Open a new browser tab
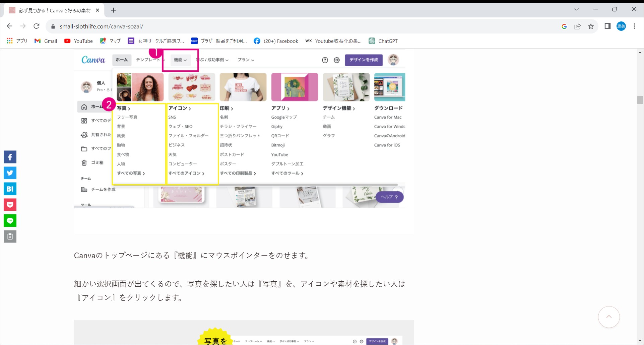Image resolution: width=644 pixels, height=345 pixels. click(x=113, y=10)
